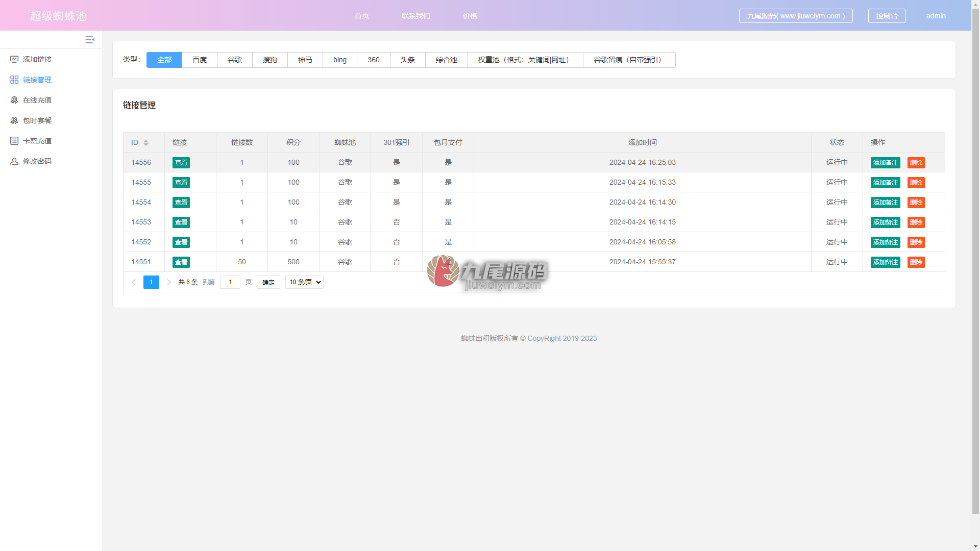980x551 pixels.
Task: Select the bing type filter tab
Action: tap(340, 60)
